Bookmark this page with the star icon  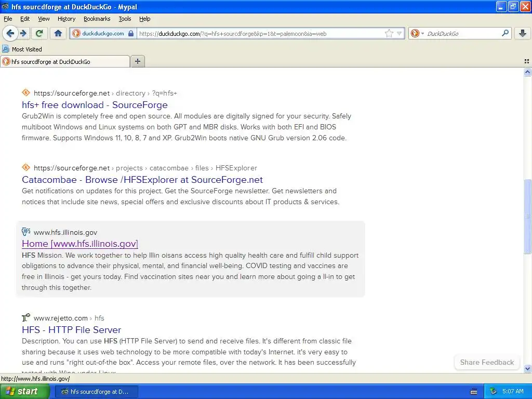[389, 33]
